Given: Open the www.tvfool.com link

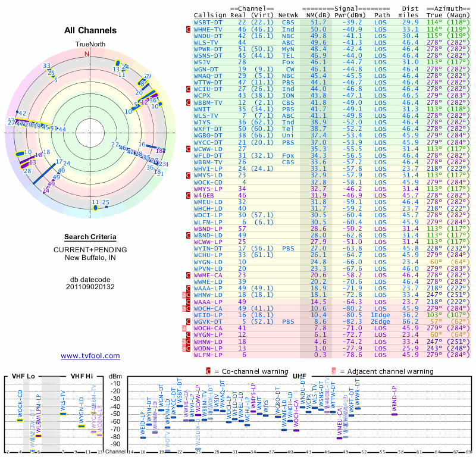Looking at the screenshot, I should tap(90, 356).
